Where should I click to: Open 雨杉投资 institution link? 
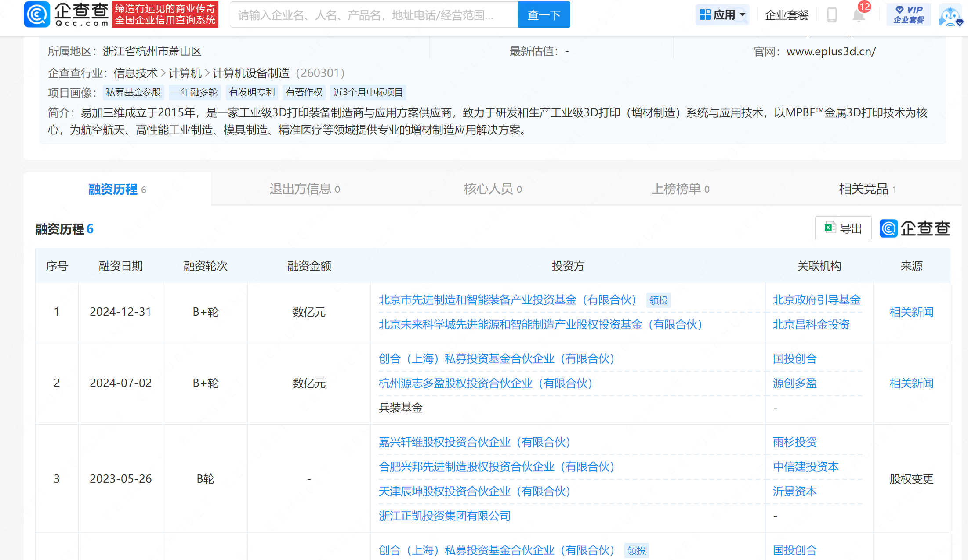pyautogui.click(x=794, y=442)
